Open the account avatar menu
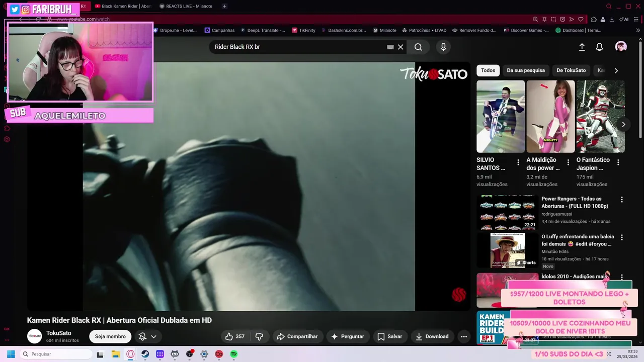Viewport: 644px width, 362px height. click(x=621, y=47)
